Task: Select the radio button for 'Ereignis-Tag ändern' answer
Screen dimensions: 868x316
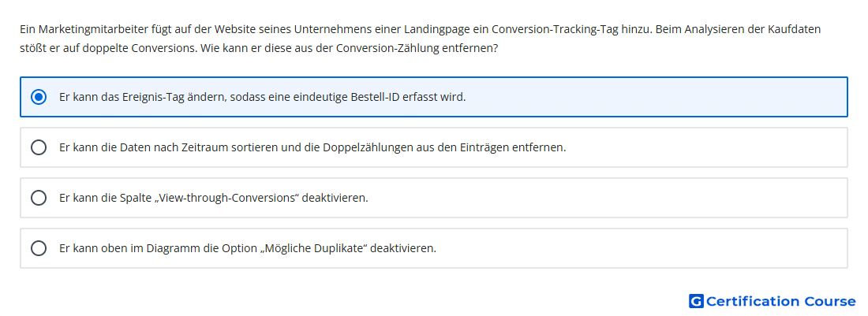Action: tap(39, 97)
